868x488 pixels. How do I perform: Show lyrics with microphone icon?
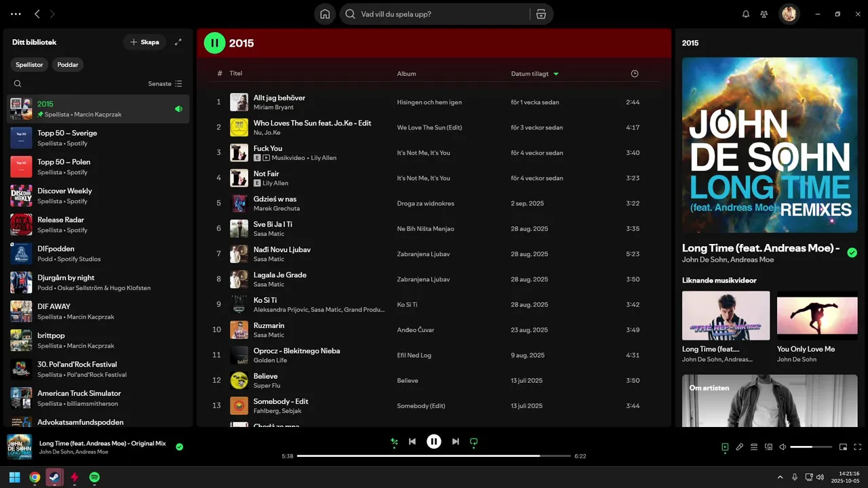pyautogui.click(x=740, y=447)
